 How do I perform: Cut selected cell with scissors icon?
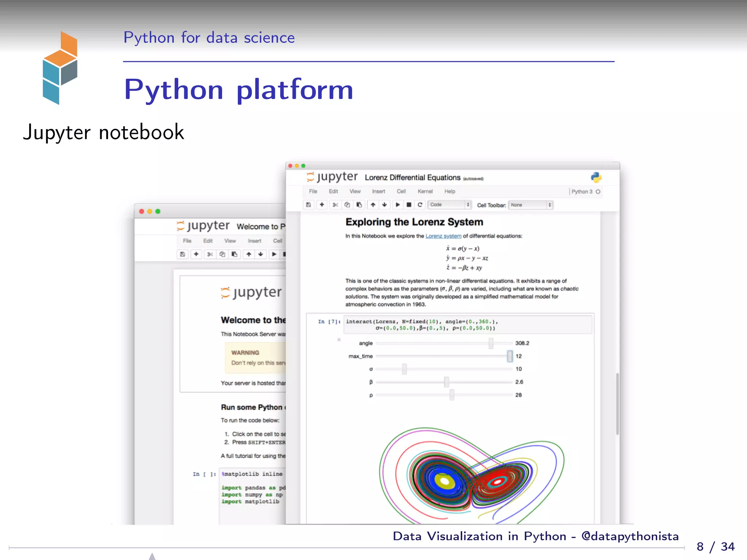(x=335, y=205)
